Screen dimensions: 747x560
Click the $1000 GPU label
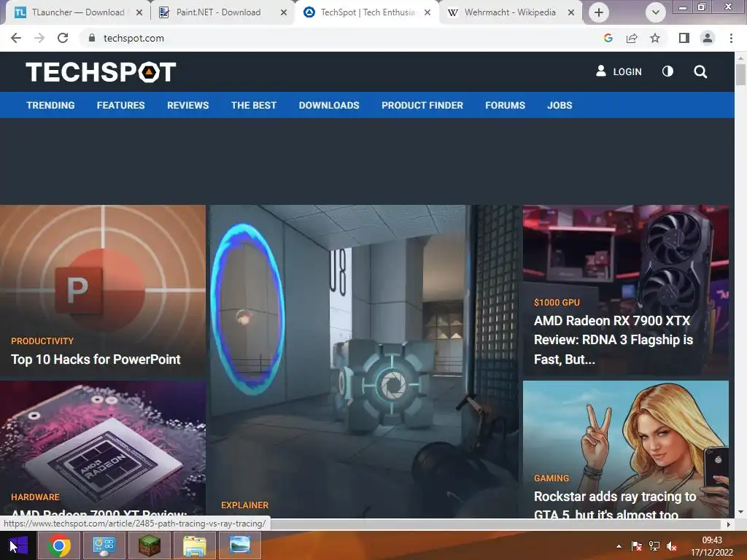557,303
